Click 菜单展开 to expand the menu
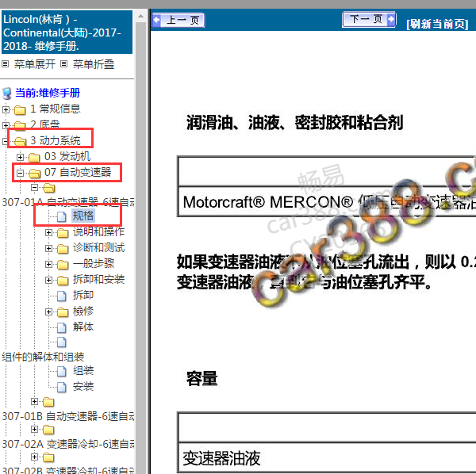The image size is (476, 474). pos(35,64)
